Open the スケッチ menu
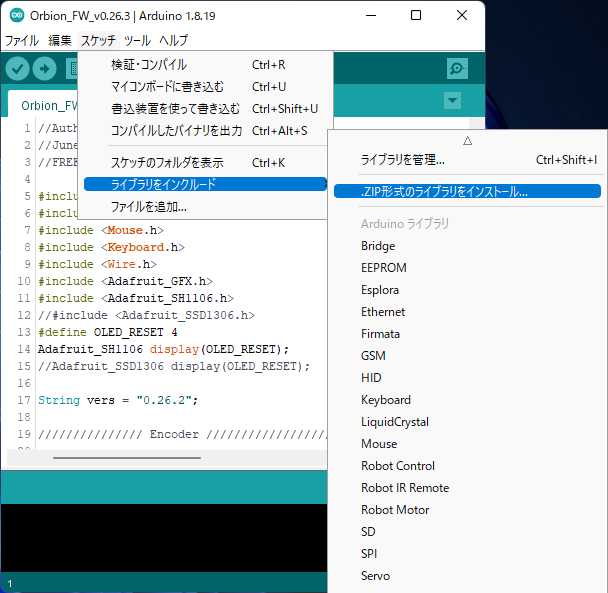Screen dimensions: 608x593 click(98, 40)
